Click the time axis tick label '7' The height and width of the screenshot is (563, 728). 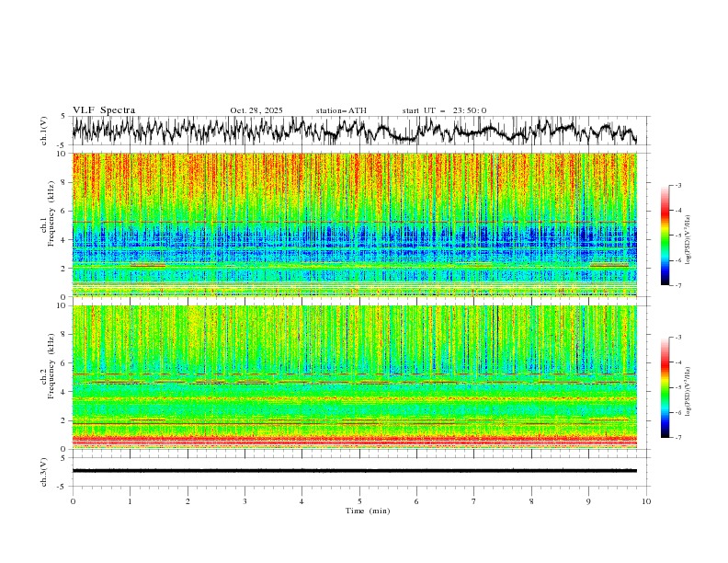click(x=474, y=501)
